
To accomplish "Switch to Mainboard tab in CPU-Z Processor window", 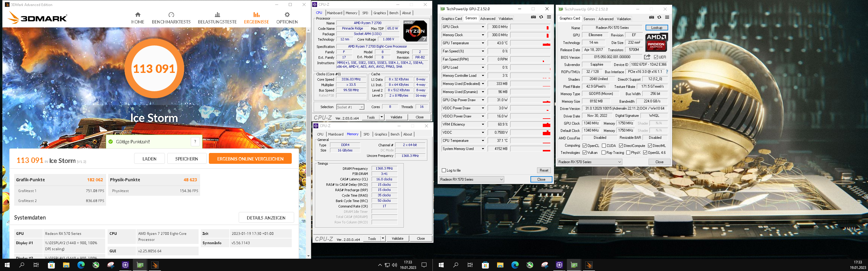I will (335, 13).
